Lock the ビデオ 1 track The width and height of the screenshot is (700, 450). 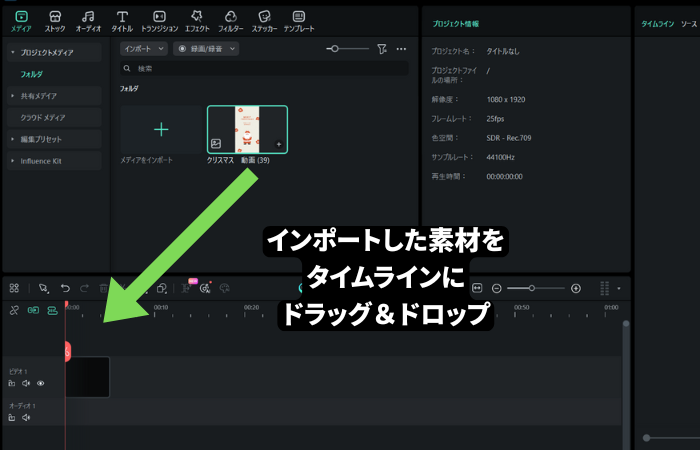click(12, 383)
